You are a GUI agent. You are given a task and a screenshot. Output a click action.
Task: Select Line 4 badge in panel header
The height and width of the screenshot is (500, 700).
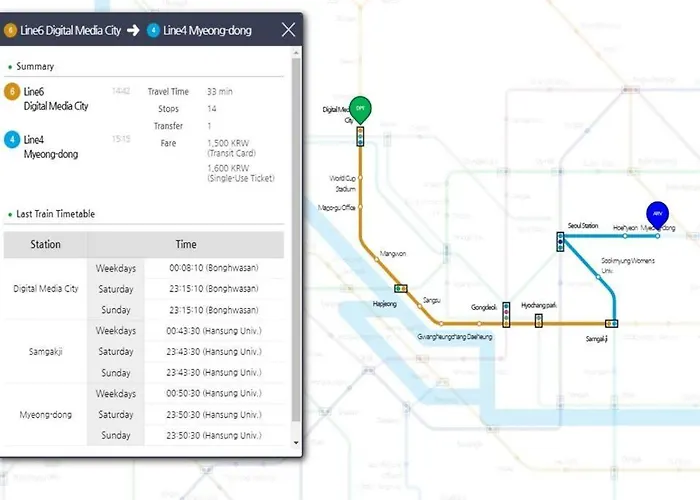point(153,30)
